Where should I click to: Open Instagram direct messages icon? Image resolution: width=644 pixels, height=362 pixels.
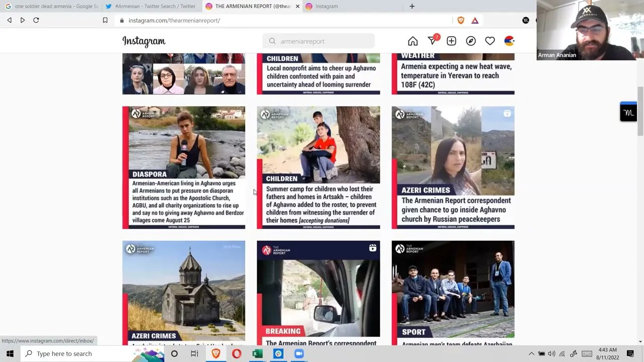433,40
